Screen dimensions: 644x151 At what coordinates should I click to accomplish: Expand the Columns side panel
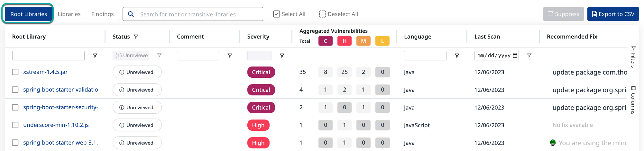pyautogui.click(x=633, y=100)
